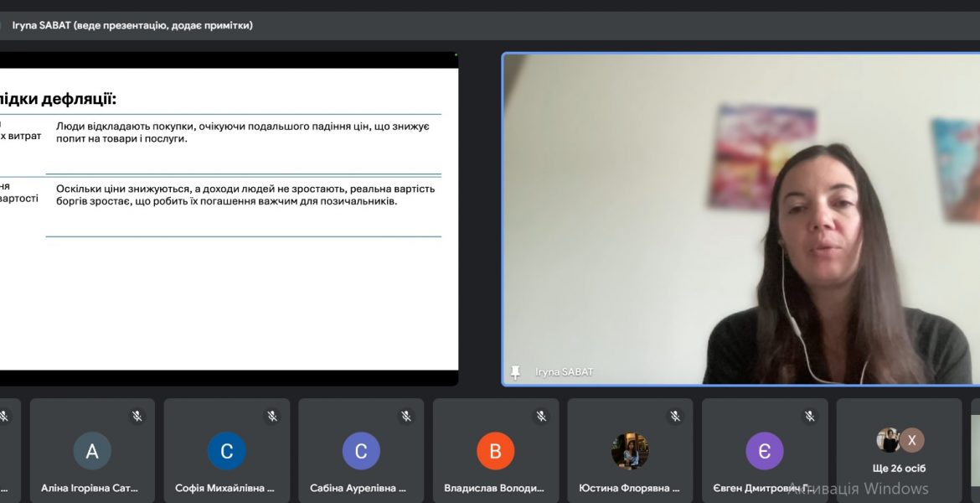Click the name label Аліна Ігорівна Сат...

pos(90,488)
